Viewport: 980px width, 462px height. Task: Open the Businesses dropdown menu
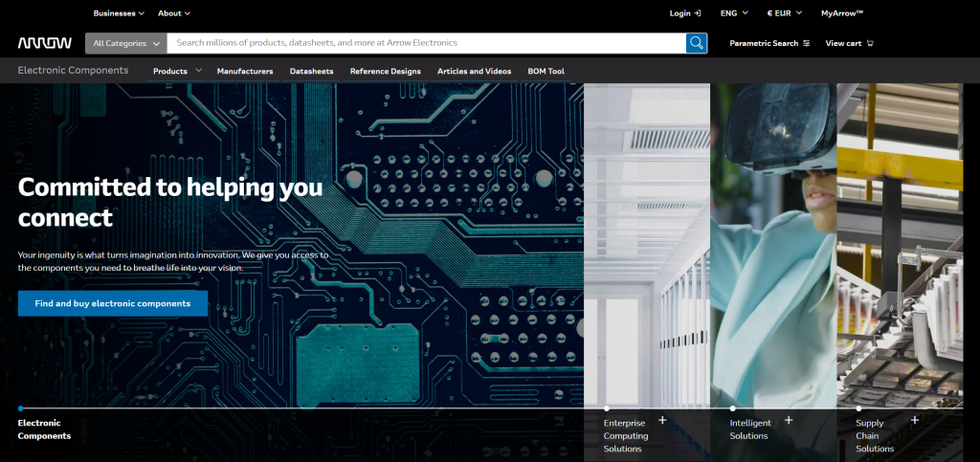(119, 13)
